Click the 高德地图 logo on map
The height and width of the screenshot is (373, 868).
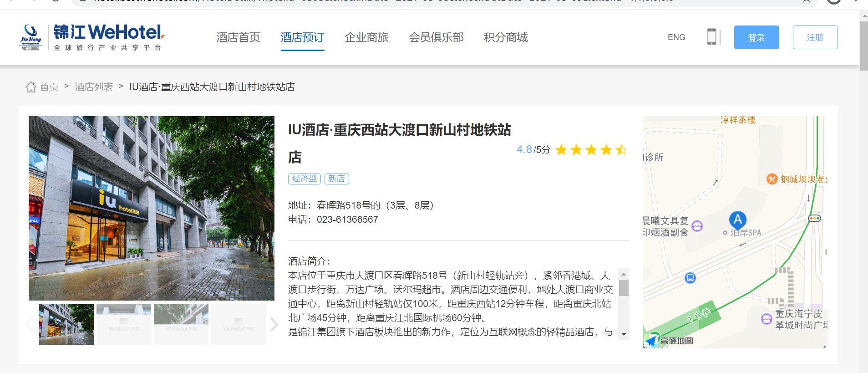[x=669, y=340]
